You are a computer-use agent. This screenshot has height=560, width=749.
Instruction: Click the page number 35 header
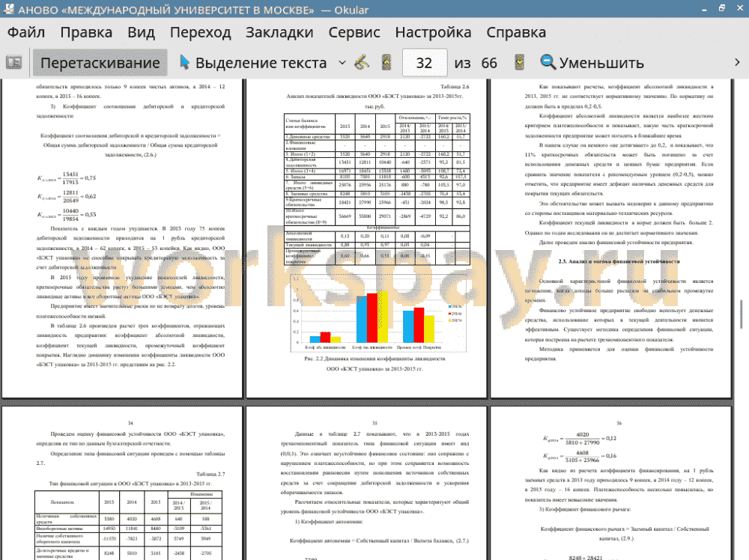coord(375,424)
